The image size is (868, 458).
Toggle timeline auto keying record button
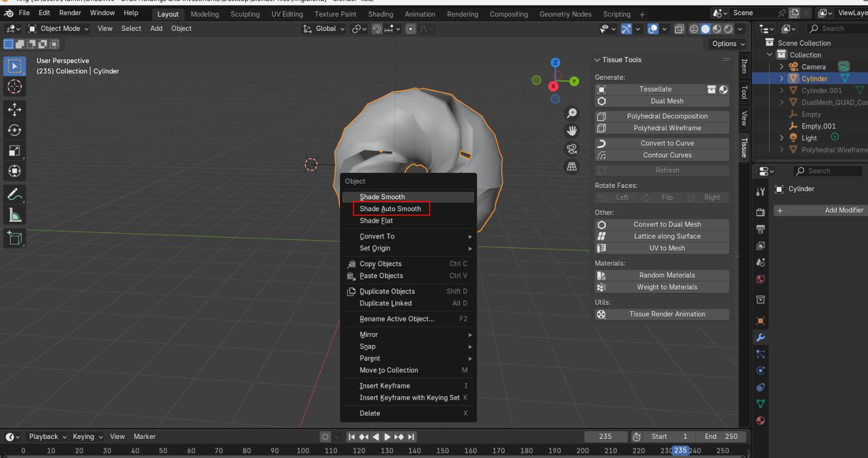[325, 437]
